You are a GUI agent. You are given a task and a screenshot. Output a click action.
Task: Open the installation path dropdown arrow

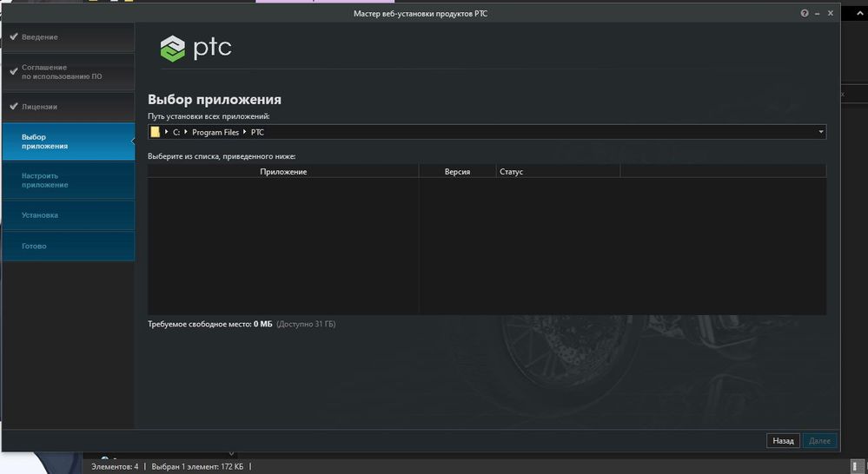(820, 132)
